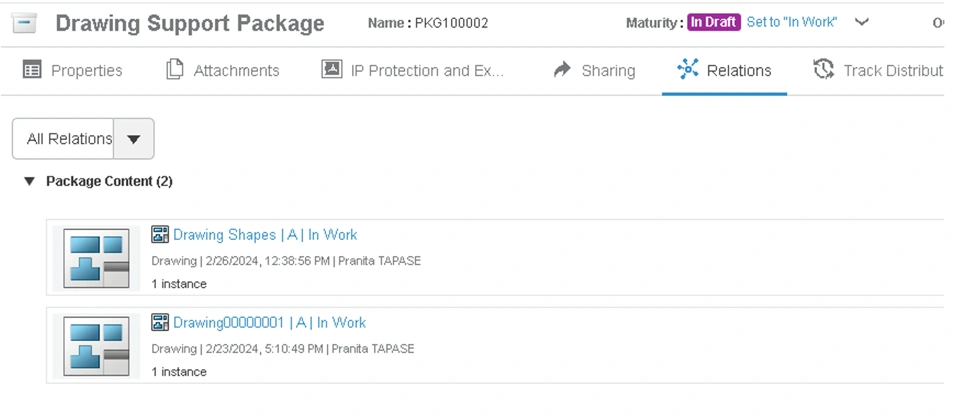Switch to the Attachments tab
The image size is (960, 420).
236,71
